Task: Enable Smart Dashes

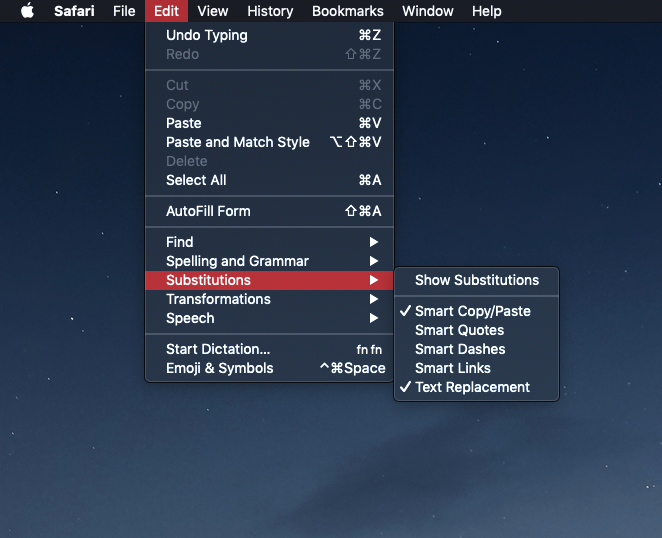Action: (477, 349)
